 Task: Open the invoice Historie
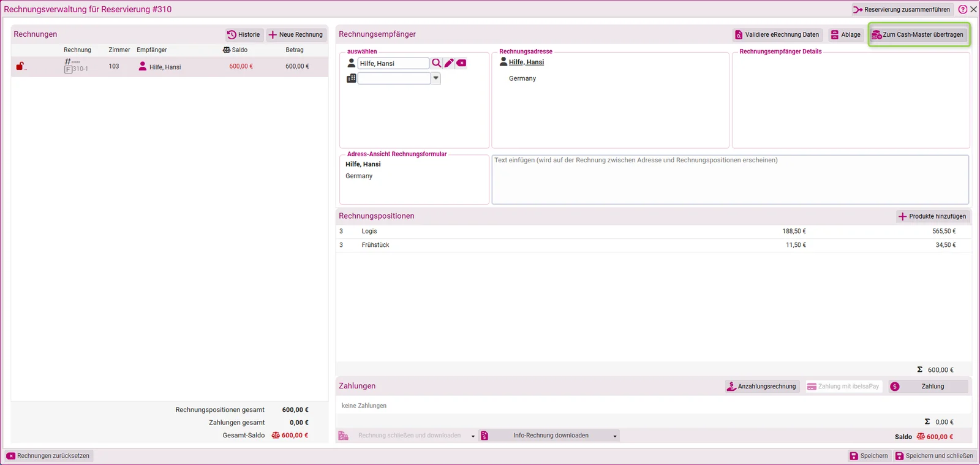[x=244, y=35]
